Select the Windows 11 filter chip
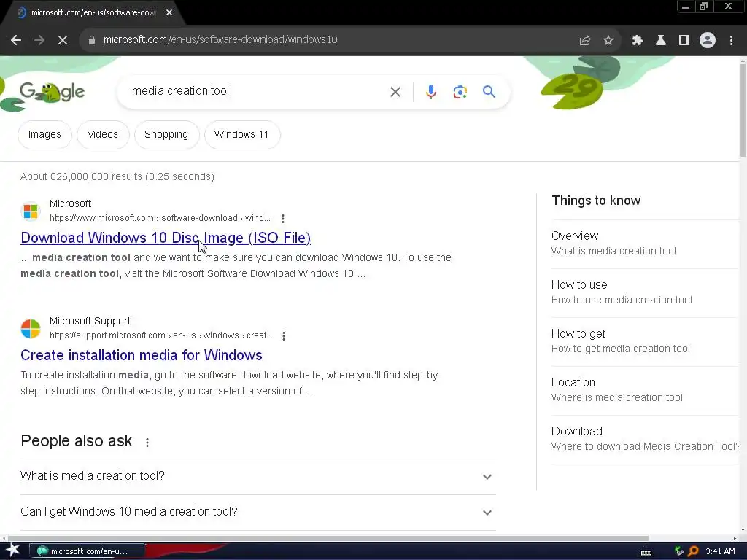Viewport: 747px width, 560px height. coord(241,135)
